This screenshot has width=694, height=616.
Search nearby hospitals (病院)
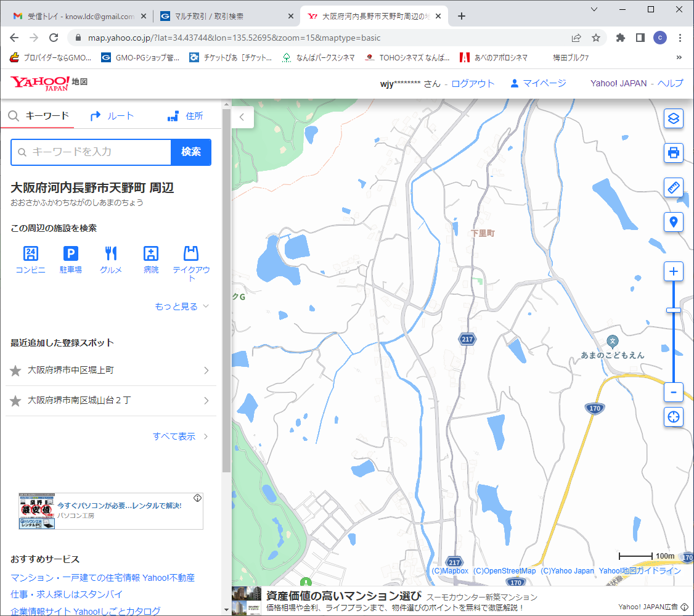tap(151, 260)
